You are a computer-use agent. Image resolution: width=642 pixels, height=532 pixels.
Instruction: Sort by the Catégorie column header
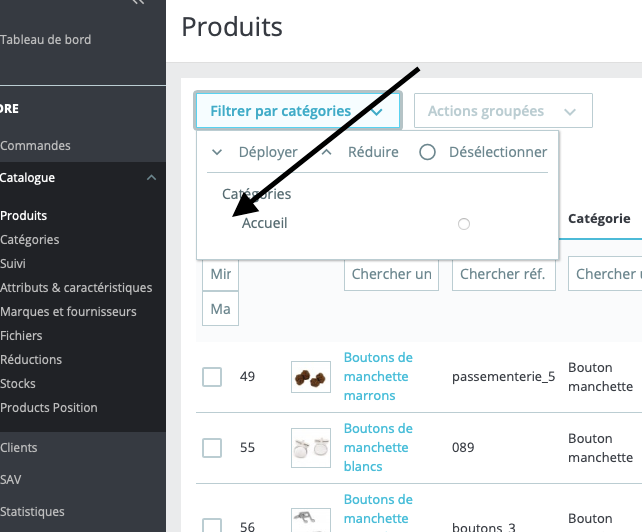click(x=599, y=218)
